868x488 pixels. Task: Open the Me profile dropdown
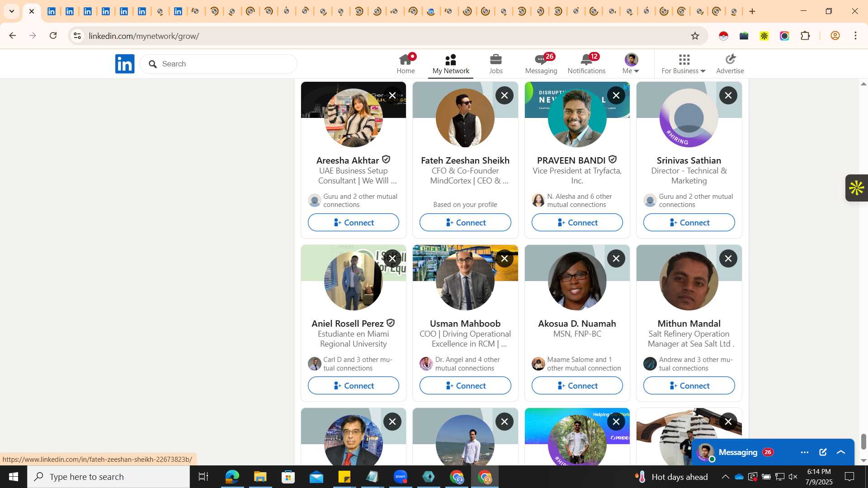pyautogui.click(x=631, y=64)
